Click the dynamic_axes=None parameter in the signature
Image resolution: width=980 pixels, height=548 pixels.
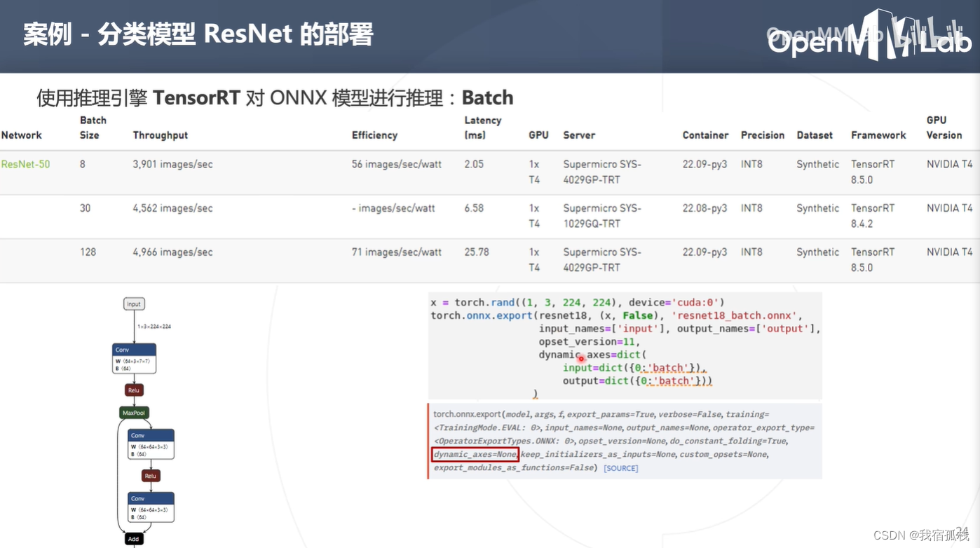[475, 455]
